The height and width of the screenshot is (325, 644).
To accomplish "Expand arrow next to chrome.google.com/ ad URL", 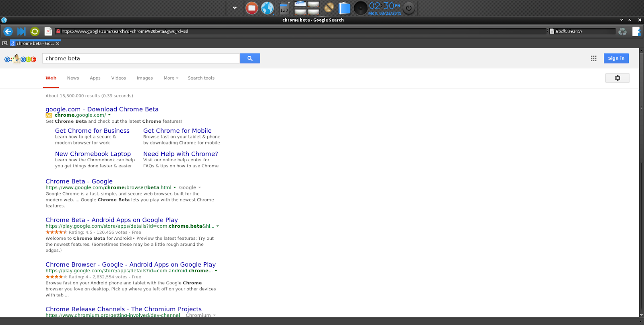I will 109,115.
